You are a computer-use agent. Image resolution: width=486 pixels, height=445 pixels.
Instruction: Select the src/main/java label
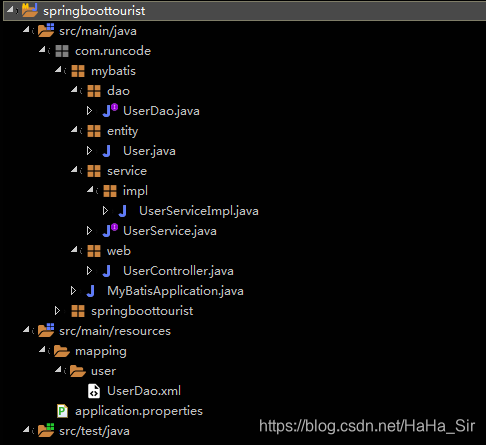(x=98, y=31)
